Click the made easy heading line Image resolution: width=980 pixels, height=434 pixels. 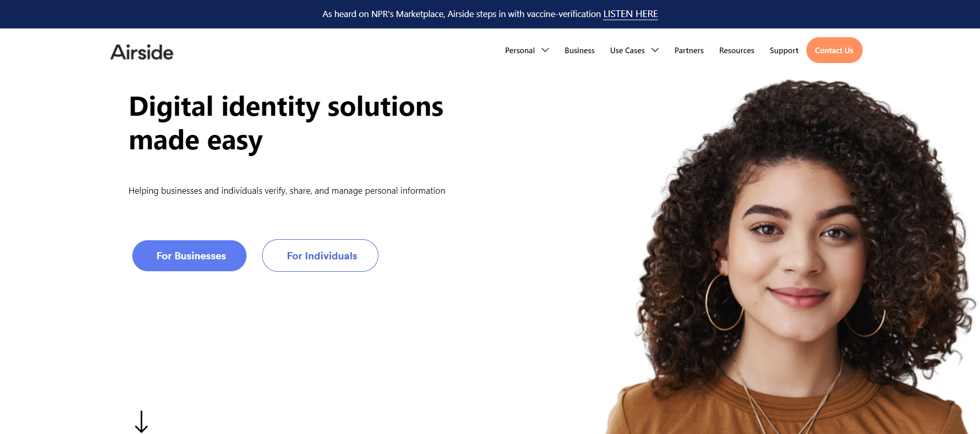pos(196,141)
